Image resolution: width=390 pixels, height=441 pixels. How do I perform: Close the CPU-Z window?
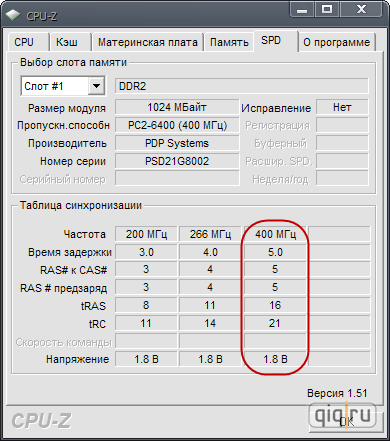(361, 10)
